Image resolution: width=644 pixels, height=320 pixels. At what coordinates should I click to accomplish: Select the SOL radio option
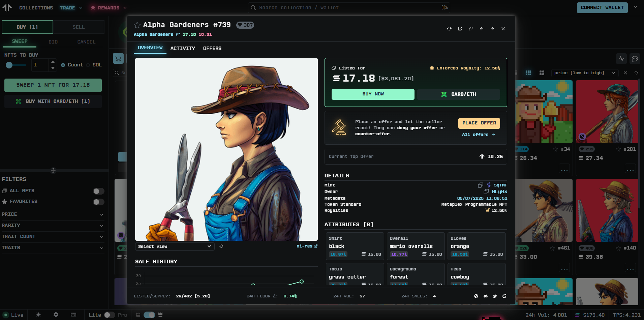pyautogui.click(x=88, y=65)
